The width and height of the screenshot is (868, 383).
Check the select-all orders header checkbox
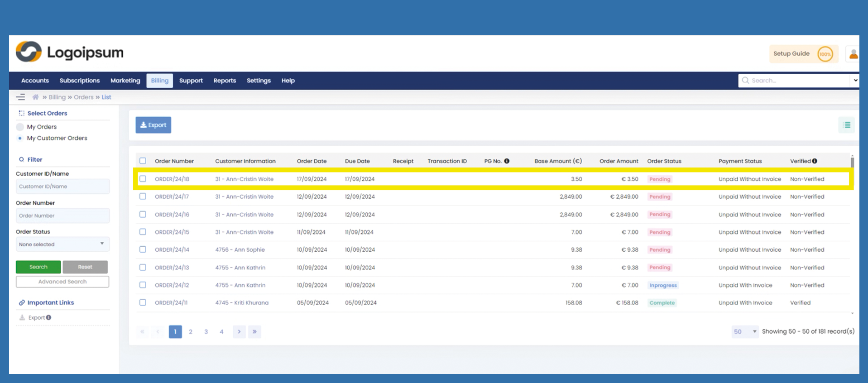click(143, 161)
